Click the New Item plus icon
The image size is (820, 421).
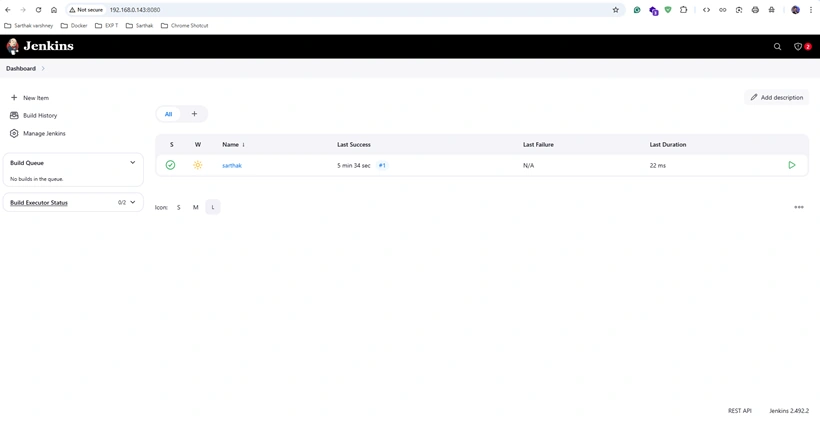tap(14, 98)
